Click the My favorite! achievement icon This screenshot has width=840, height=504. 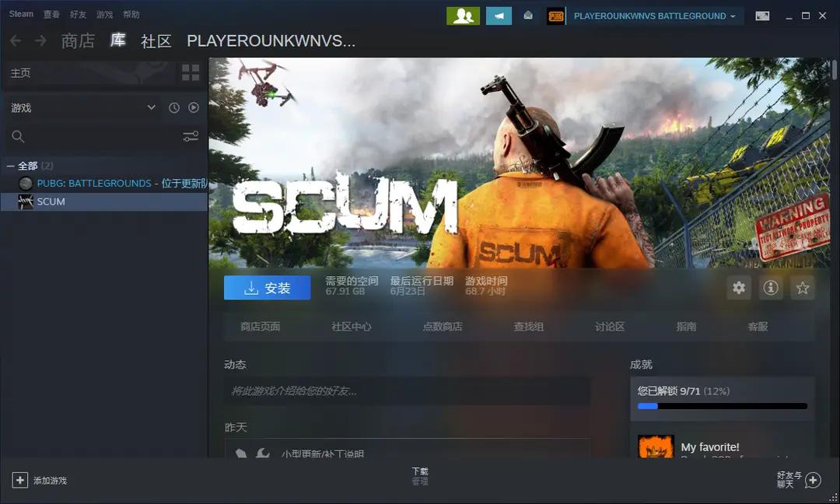coord(656,446)
